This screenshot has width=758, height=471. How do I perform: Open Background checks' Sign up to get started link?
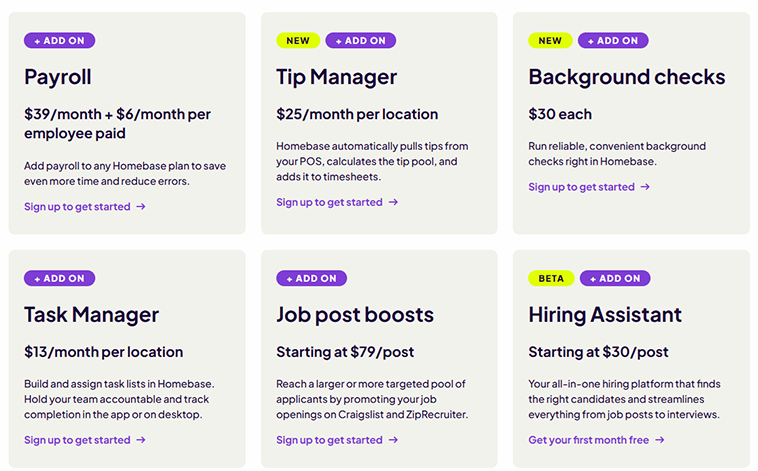[581, 187]
